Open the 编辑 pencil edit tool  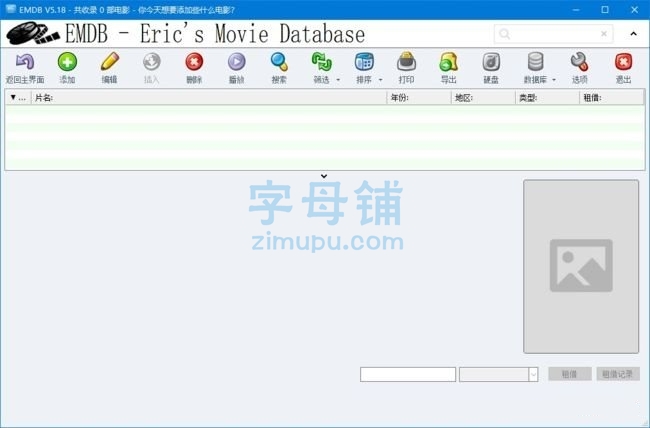pos(109,62)
